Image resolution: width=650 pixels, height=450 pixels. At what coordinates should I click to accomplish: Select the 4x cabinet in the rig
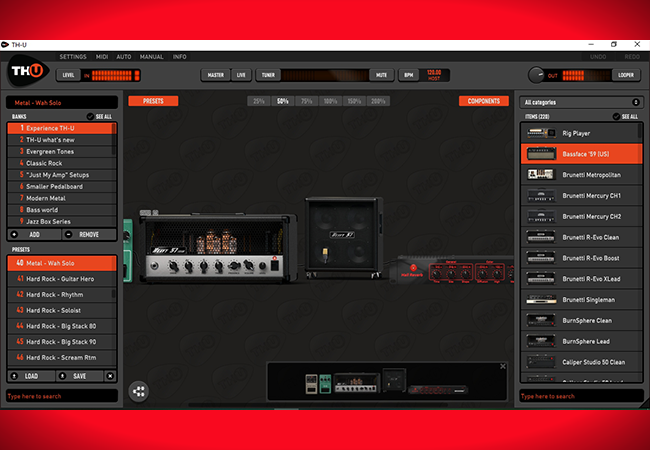click(x=344, y=237)
